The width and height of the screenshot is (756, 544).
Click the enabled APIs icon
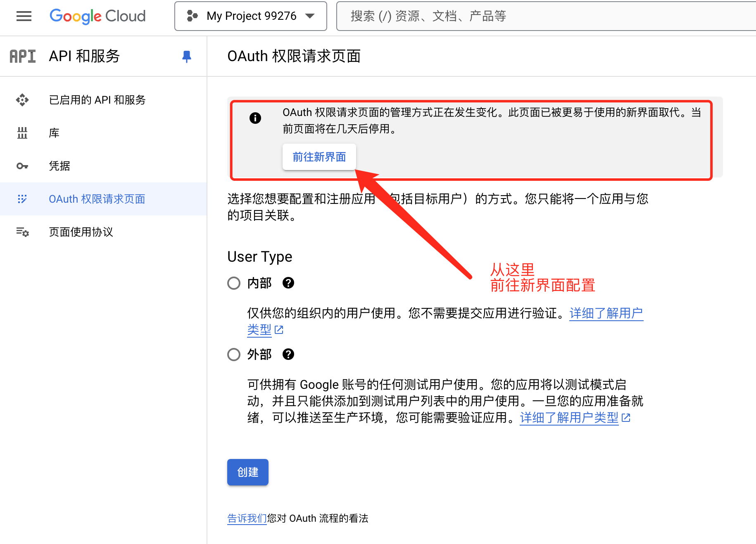[x=22, y=100]
